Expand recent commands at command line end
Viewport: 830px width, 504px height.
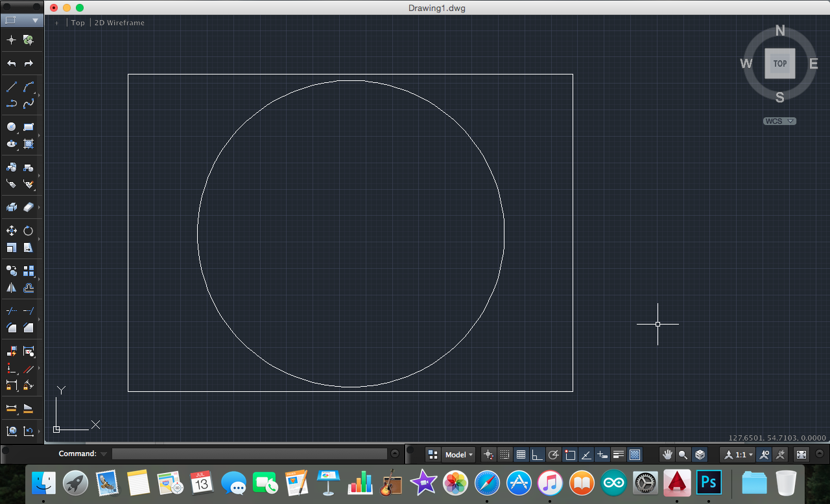pyautogui.click(x=395, y=454)
